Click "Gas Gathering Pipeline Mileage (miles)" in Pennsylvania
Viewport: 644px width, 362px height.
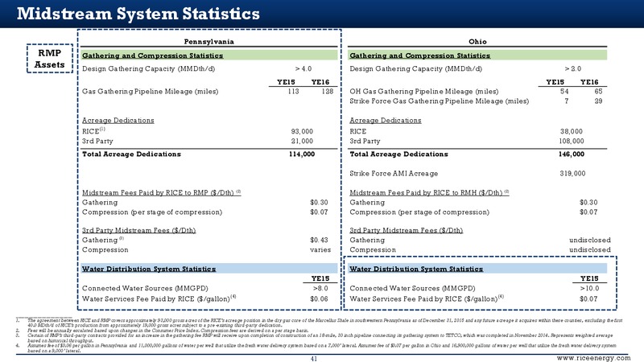click(150, 91)
